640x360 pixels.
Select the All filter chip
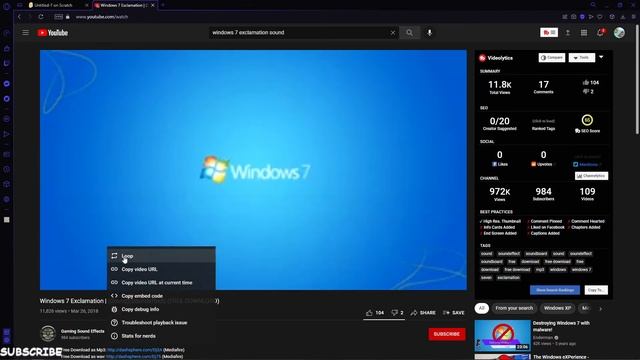tap(482, 308)
